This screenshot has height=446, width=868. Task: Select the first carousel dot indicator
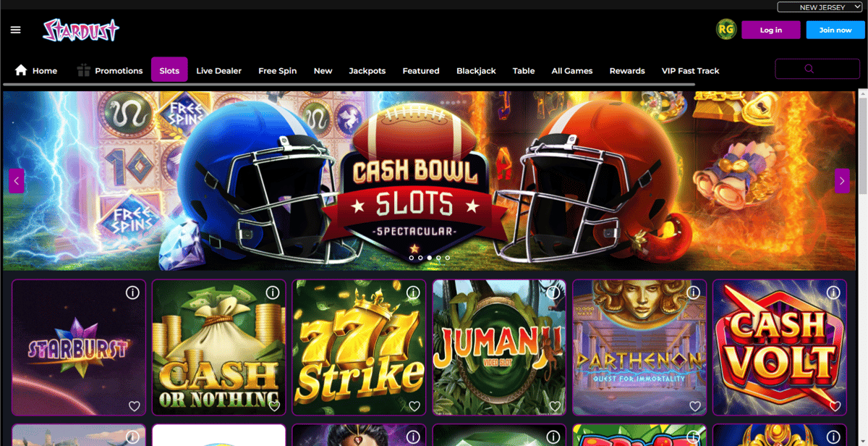412,258
